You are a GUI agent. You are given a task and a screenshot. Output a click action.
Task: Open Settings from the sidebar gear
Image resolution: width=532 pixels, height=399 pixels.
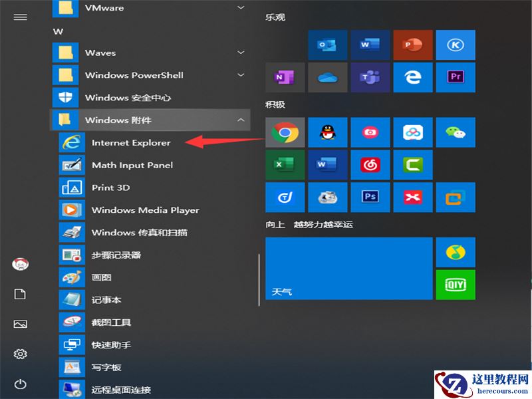pyautogui.click(x=20, y=354)
